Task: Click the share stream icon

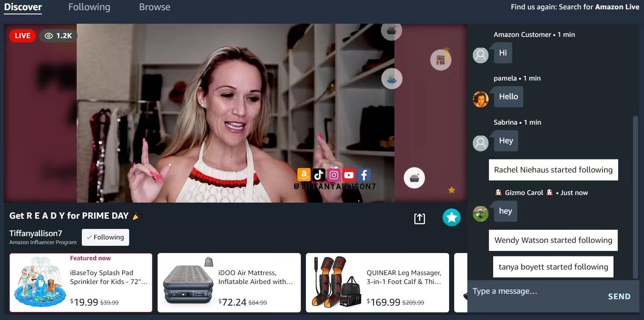Action: tap(419, 218)
